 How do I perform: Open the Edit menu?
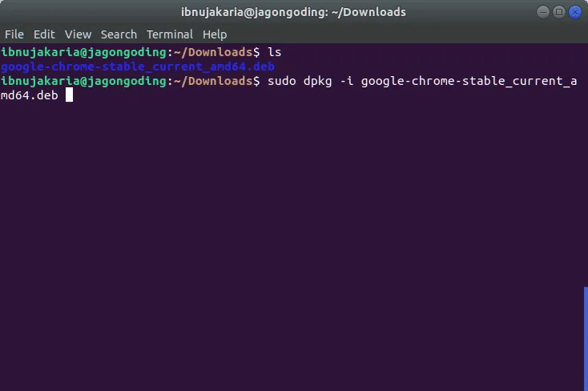click(x=44, y=34)
